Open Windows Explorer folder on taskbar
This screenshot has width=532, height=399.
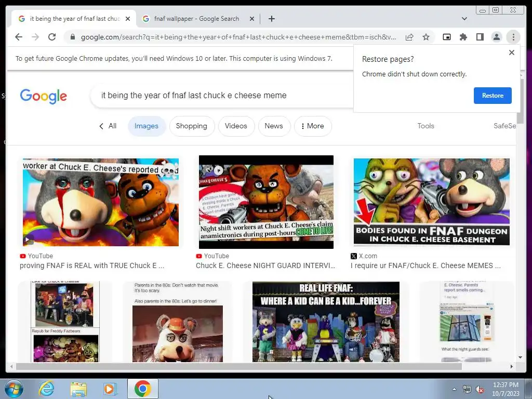[x=78, y=389]
